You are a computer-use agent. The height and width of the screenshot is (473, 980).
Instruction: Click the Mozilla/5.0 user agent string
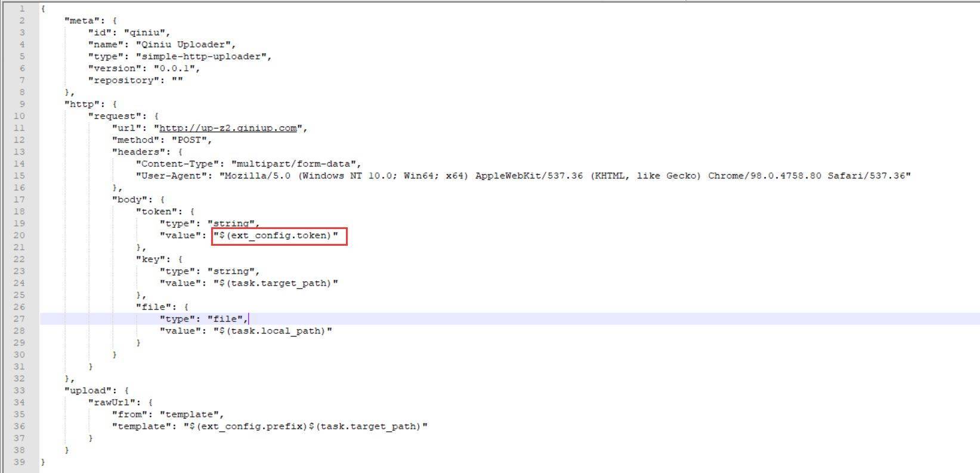(x=565, y=176)
